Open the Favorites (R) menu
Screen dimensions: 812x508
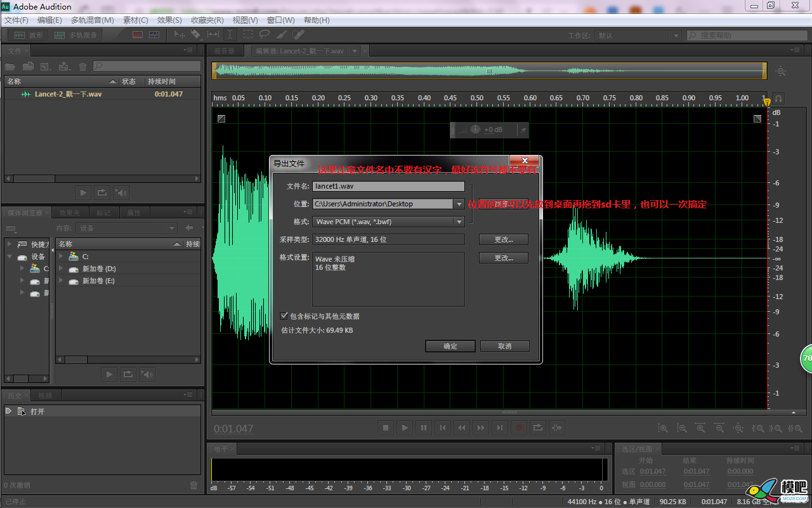pos(207,20)
